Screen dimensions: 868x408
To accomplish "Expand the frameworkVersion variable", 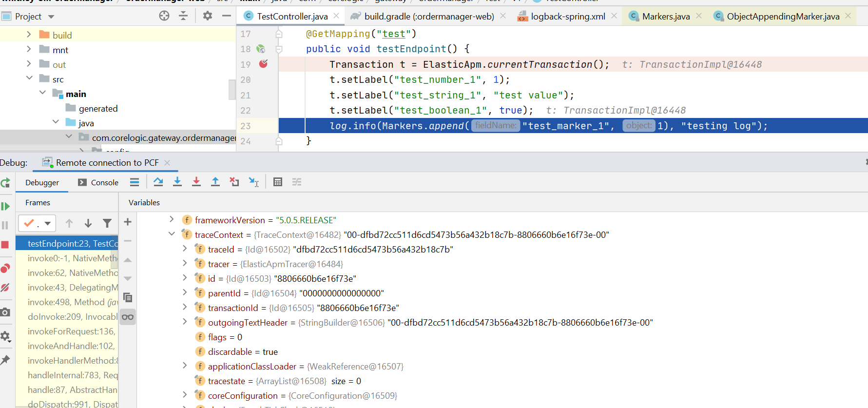I will click(x=172, y=219).
